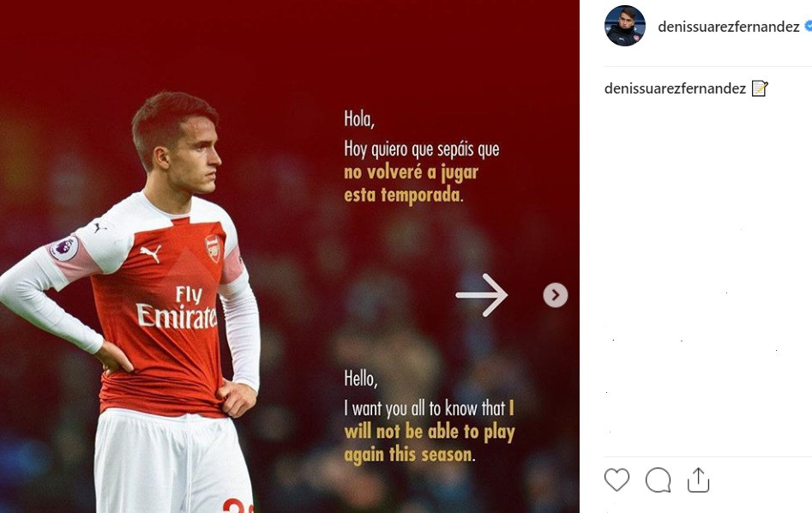Click the "Hello," greeting text

[x=360, y=378]
